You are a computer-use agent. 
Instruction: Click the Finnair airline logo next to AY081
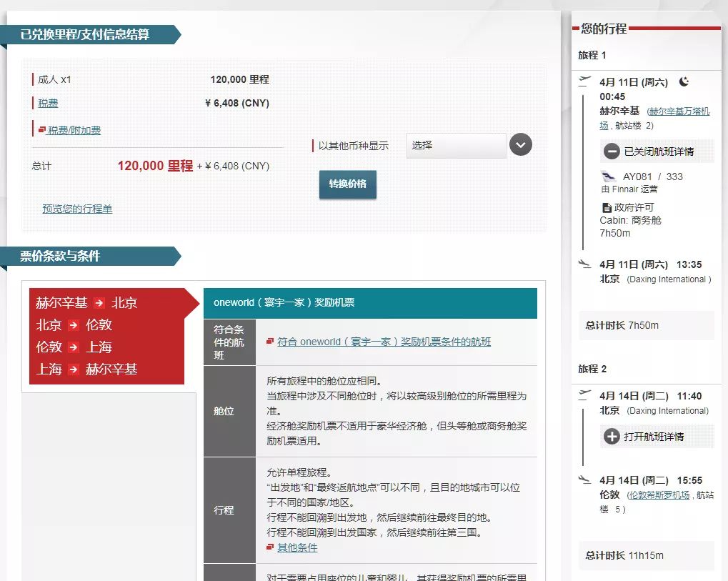pos(608,175)
